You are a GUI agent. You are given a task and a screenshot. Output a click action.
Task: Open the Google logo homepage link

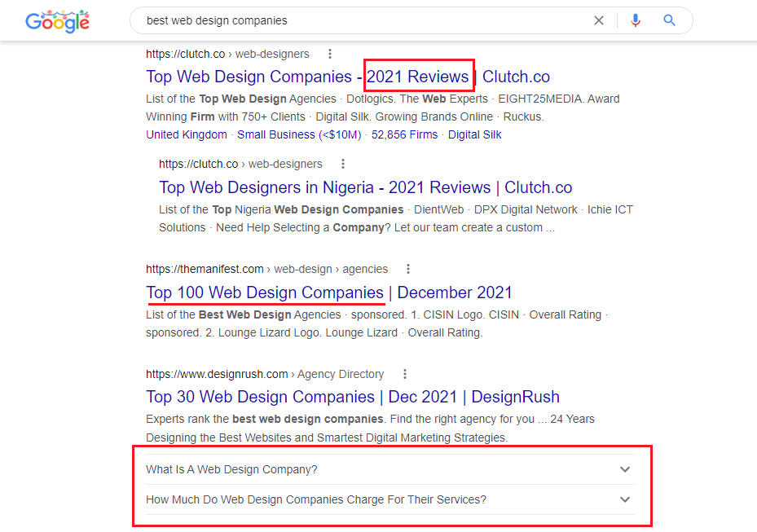[x=58, y=21]
